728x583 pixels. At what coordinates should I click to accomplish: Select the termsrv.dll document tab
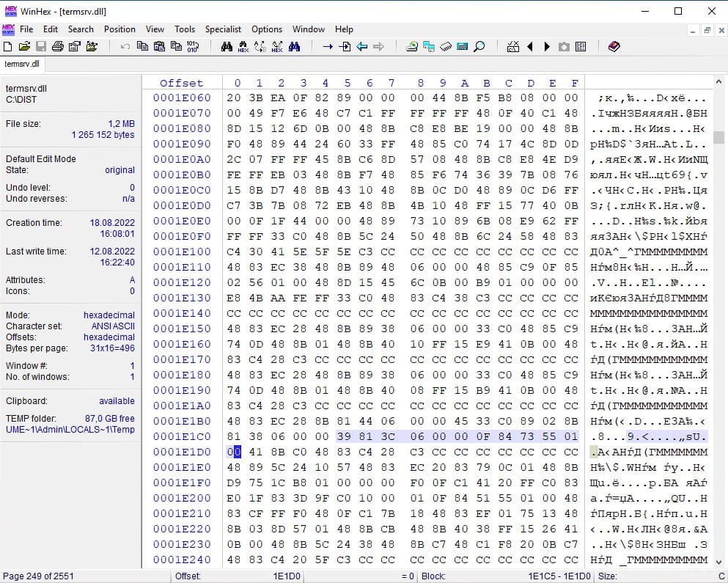tap(22, 64)
